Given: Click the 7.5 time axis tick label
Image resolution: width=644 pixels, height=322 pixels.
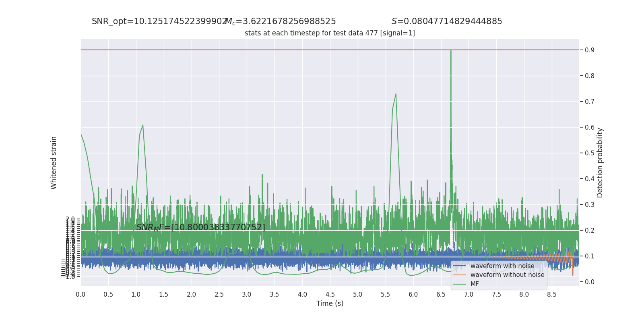Looking at the screenshot, I should pyautogui.click(x=497, y=295).
